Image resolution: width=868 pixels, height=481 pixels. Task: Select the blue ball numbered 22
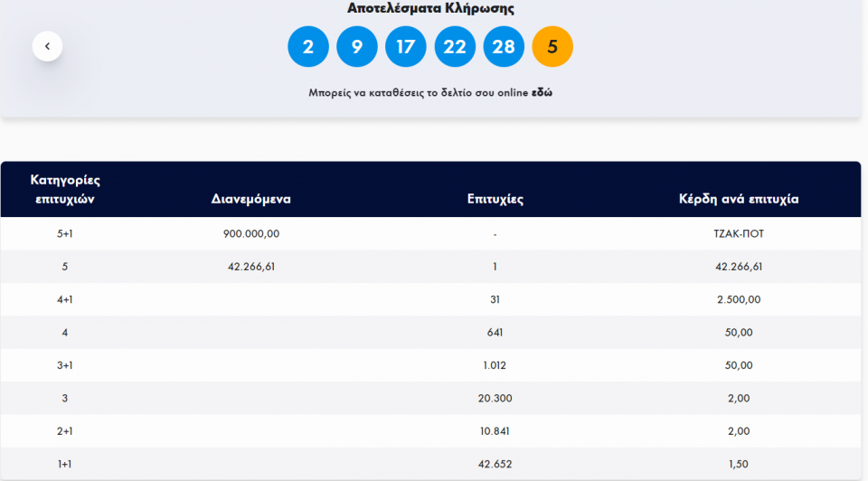point(455,47)
